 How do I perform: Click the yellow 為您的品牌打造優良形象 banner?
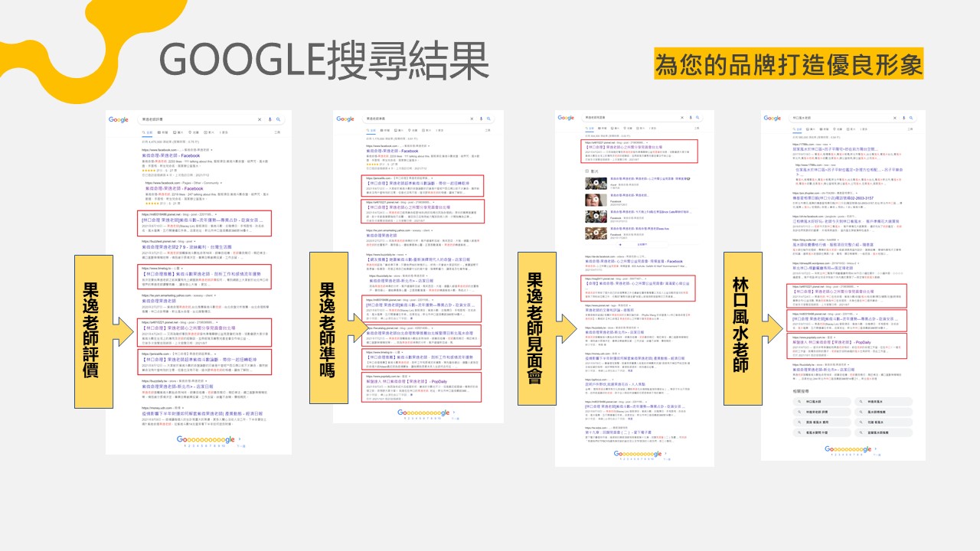coord(789,64)
